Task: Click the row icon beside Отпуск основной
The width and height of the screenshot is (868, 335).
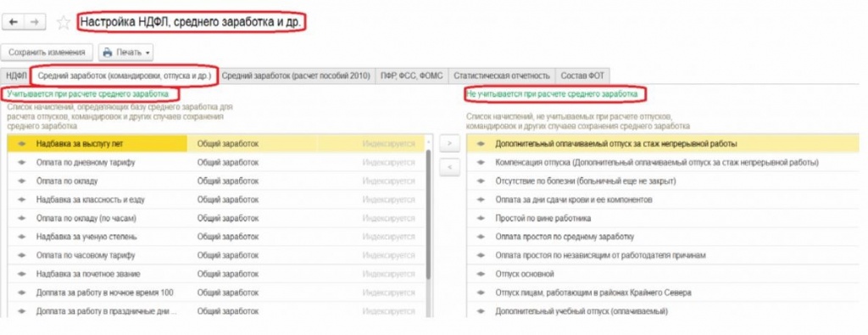Action: (480, 274)
